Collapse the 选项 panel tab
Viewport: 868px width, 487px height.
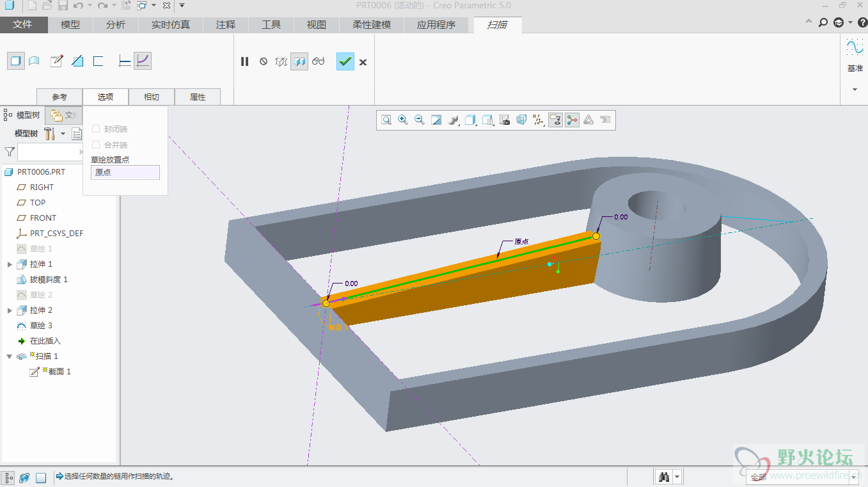(106, 97)
